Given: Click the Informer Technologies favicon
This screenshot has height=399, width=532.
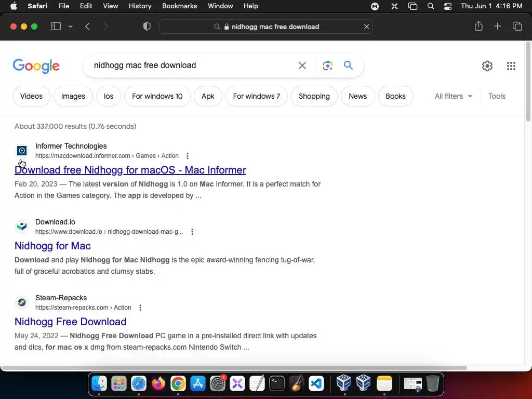Looking at the screenshot, I should [x=22, y=151].
